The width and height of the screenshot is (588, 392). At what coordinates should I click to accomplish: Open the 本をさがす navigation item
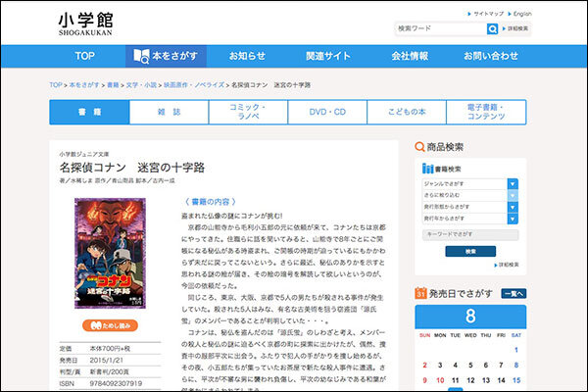click(x=166, y=56)
